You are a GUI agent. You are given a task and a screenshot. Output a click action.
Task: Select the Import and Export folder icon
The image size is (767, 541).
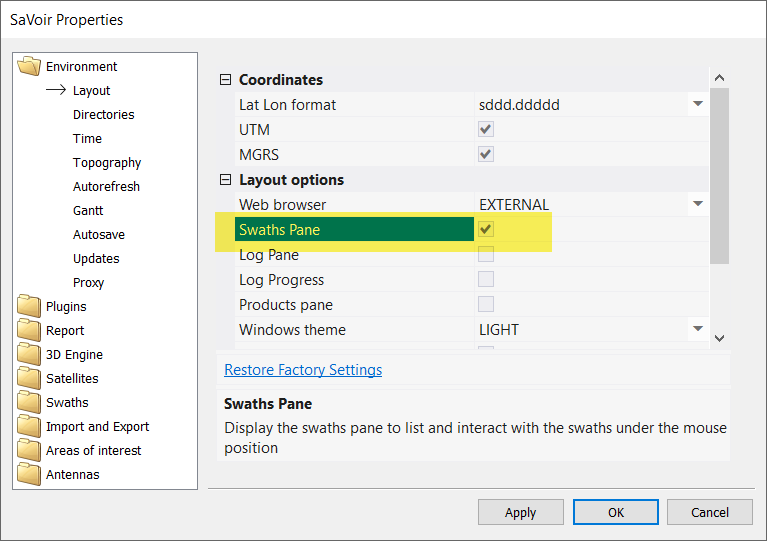click(x=29, y=427)
